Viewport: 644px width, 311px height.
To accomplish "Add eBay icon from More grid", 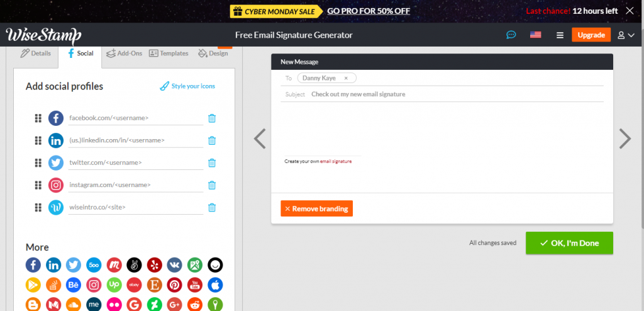I will click(135, 285).
